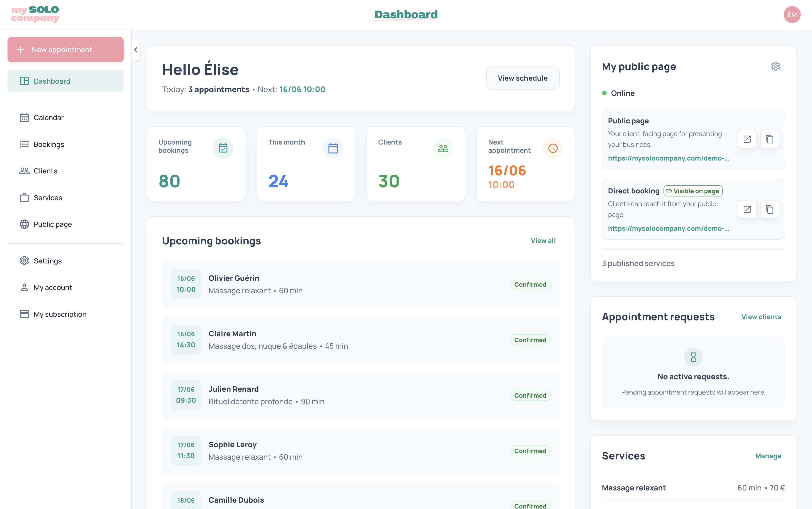This screenshot has width=812, height=509.
Task: Open the Dashboard menu item
Action: (65, 81)
